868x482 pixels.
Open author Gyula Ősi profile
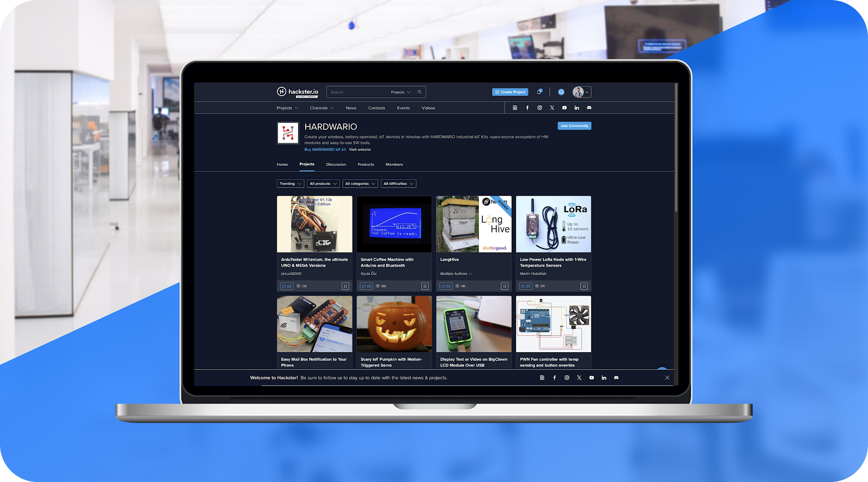[368, 274]
